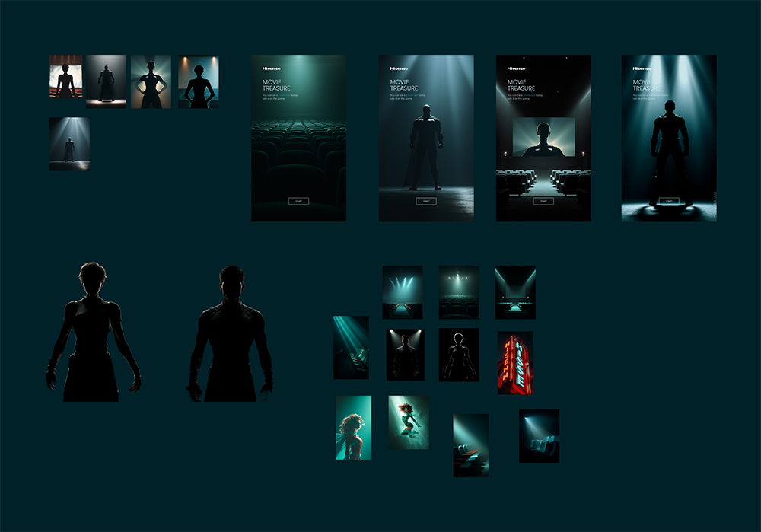Screen dimensions: 761x532
Task: Select the rim-lit outlined figure thumbnail on black
Action: (459, 355)
